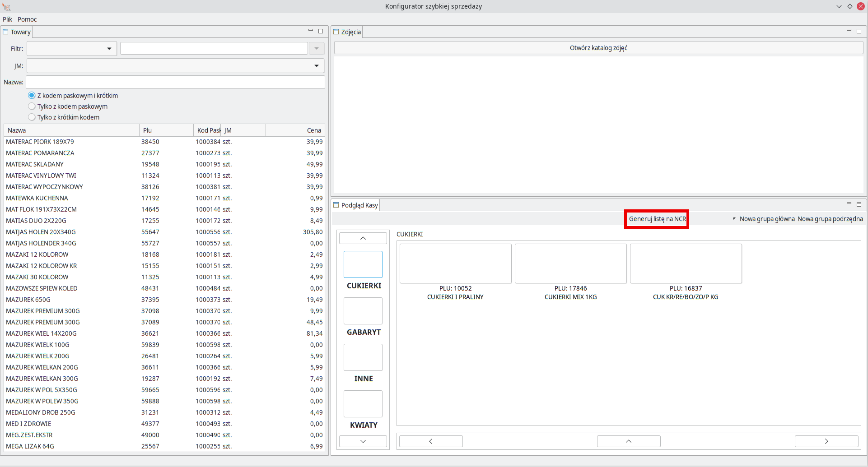Select Tylko z kodem paskowym option
The image size is (868, 467).
pyautogui.click(x=68, y=106)
